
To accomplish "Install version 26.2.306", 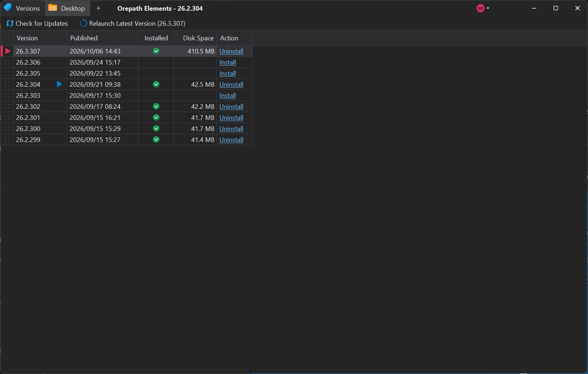I will 228,62.
